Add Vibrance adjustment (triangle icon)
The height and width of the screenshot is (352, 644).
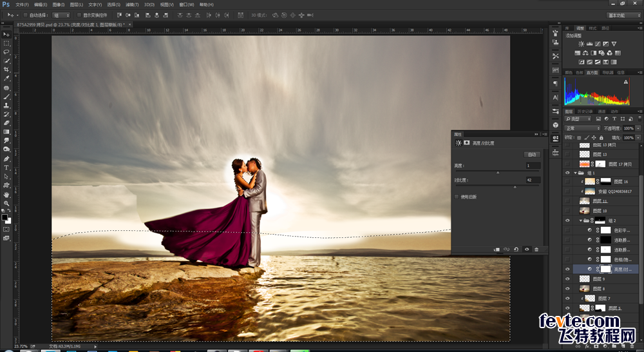[x=614, y=44]
